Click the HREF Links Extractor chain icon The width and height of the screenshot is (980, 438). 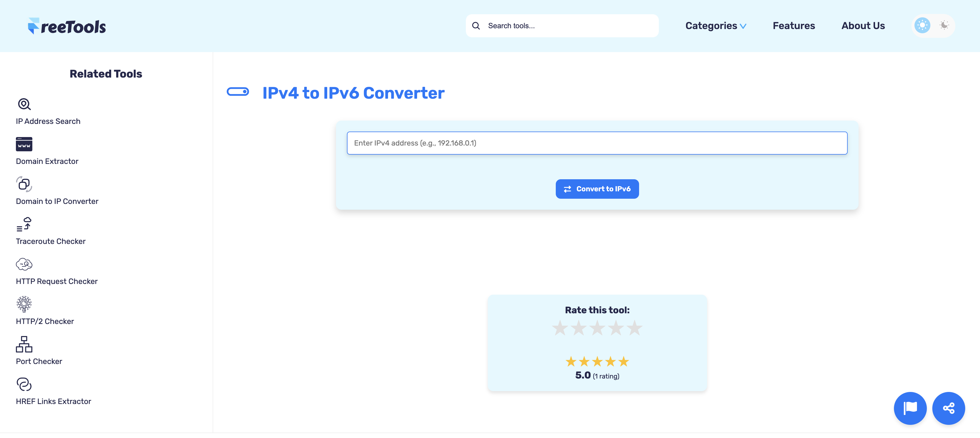pos(24,384)
